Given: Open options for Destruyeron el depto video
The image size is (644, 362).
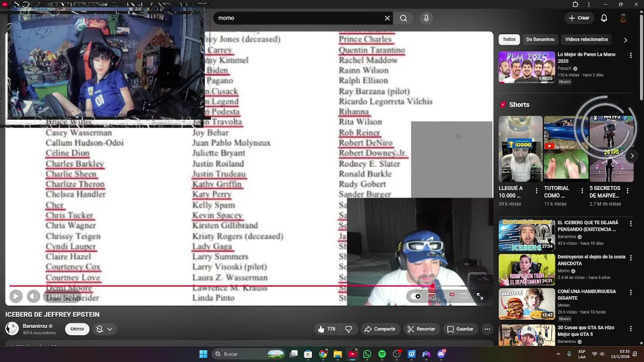Looking at the screenshot, I should [x=631, y=258].
